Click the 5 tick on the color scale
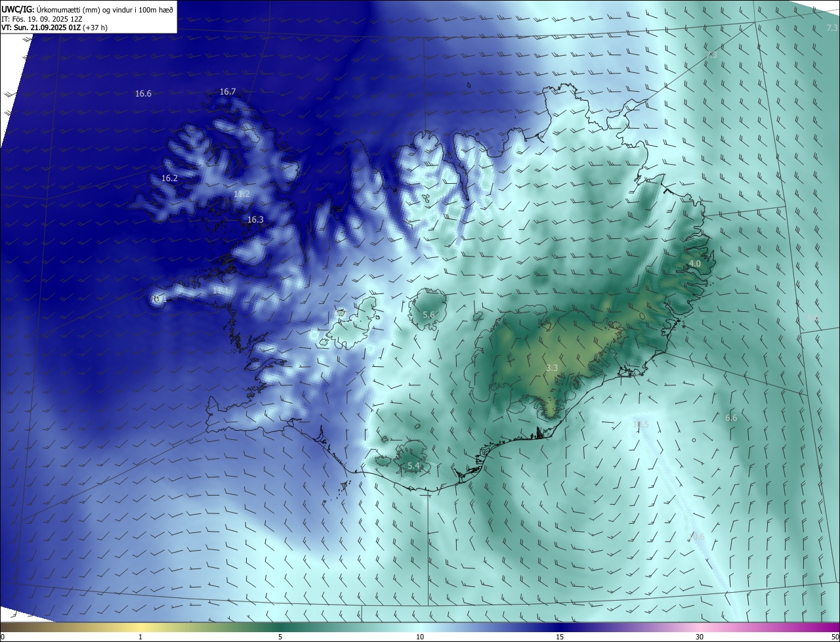Viewport: 840px width, 642px height. tap(280, 637)
